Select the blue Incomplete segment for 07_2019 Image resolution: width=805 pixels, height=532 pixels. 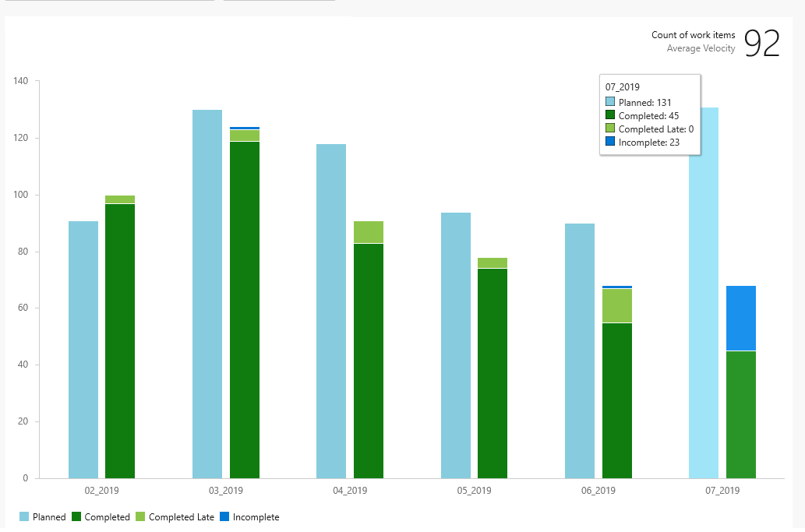point(741,318)
